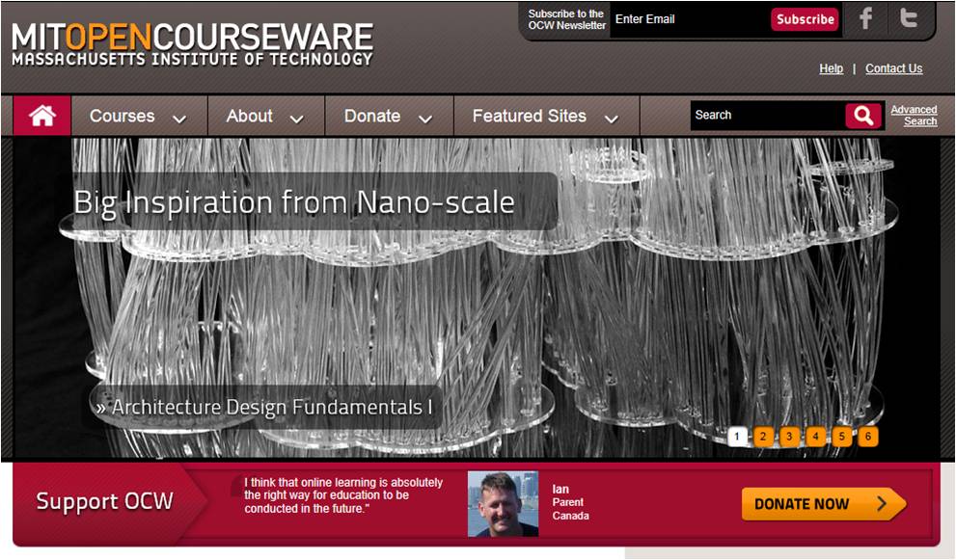Click the Big Inspiration from Nano-scale headline
This screenshot has width=956, height=560.
294,202
